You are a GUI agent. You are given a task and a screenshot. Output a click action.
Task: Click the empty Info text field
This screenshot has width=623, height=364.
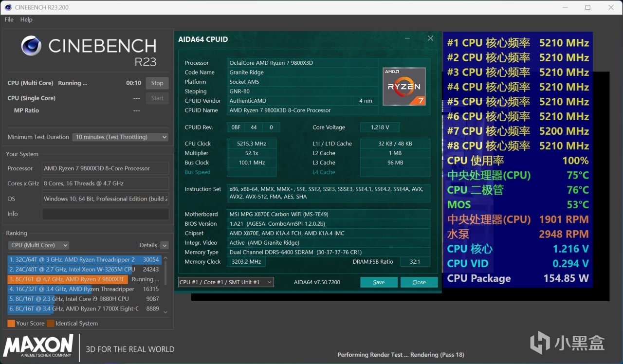click(x=105, y=214)
